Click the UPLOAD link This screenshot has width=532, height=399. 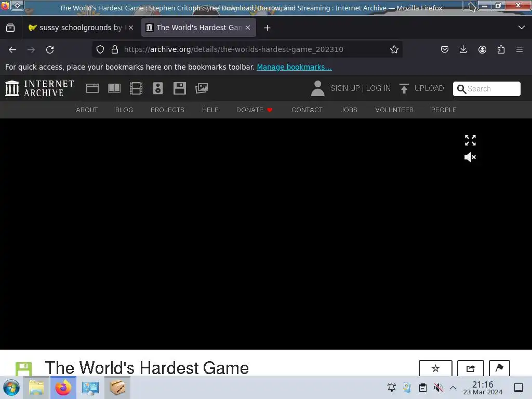429,88
